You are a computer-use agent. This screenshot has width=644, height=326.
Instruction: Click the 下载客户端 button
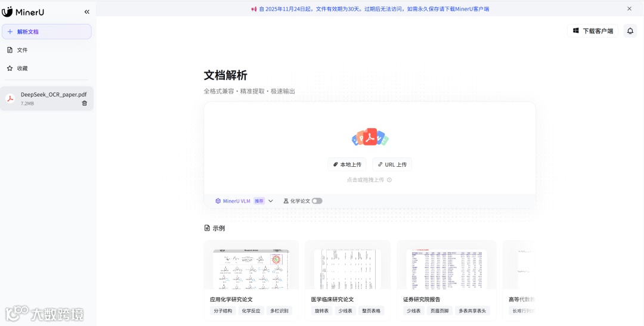point(593,31)
